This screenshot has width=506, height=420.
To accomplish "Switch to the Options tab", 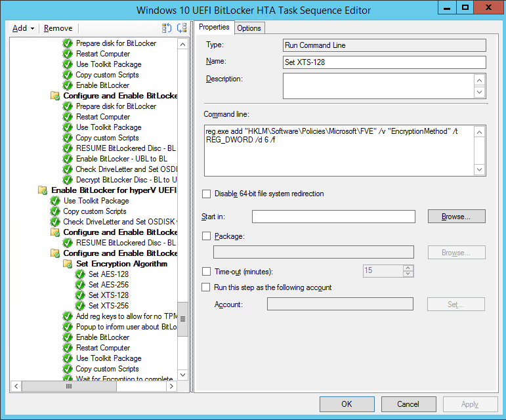I will coord(249,28).
